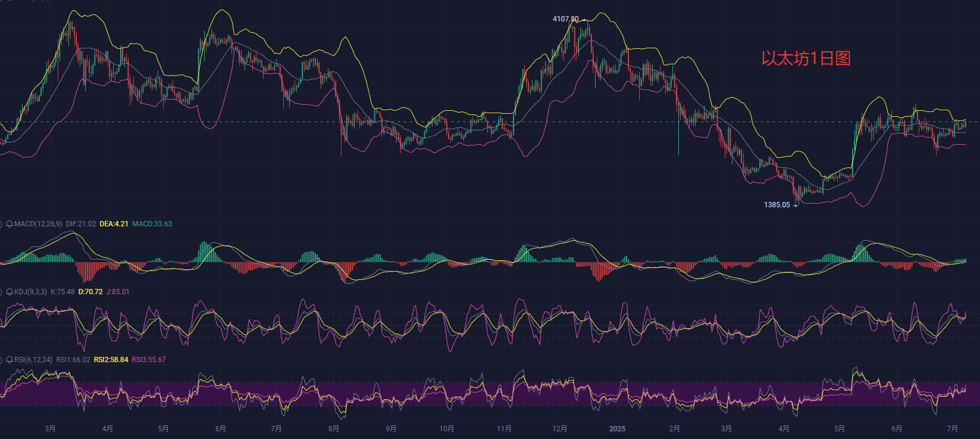Click the 11月 time axis label
This screenshot has width=980, height=439.
pyautogui.click(x=504, y=429)
